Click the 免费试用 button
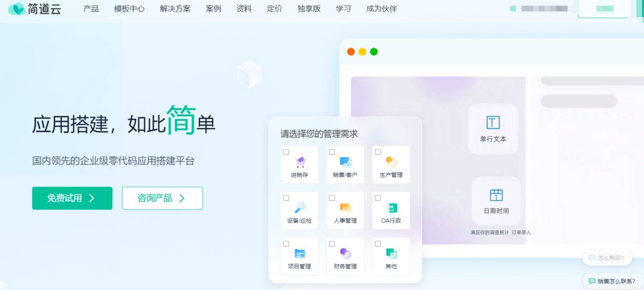This screenshot has height=290, width=644. pos(72,198)
